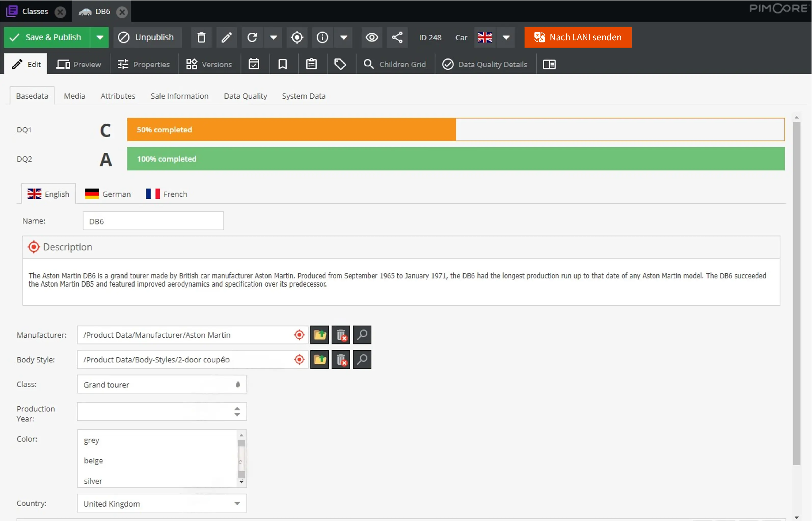Open the Children Grid tab

tap(395, 64)
